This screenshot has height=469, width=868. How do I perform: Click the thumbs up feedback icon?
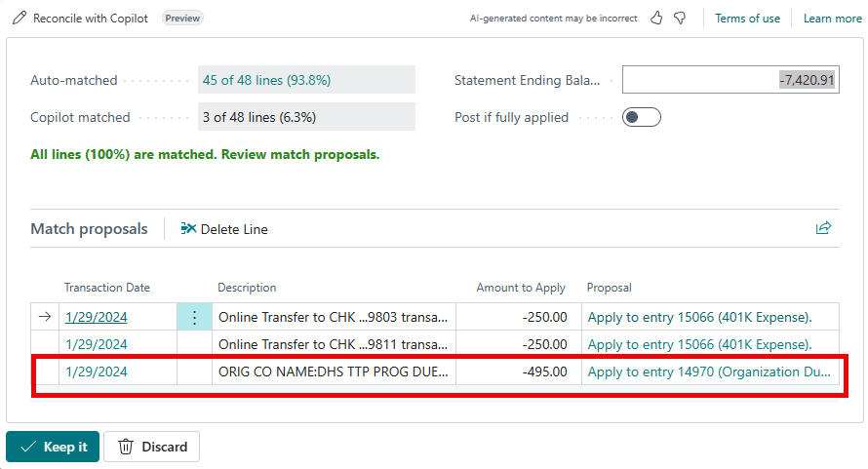(656, 19)
